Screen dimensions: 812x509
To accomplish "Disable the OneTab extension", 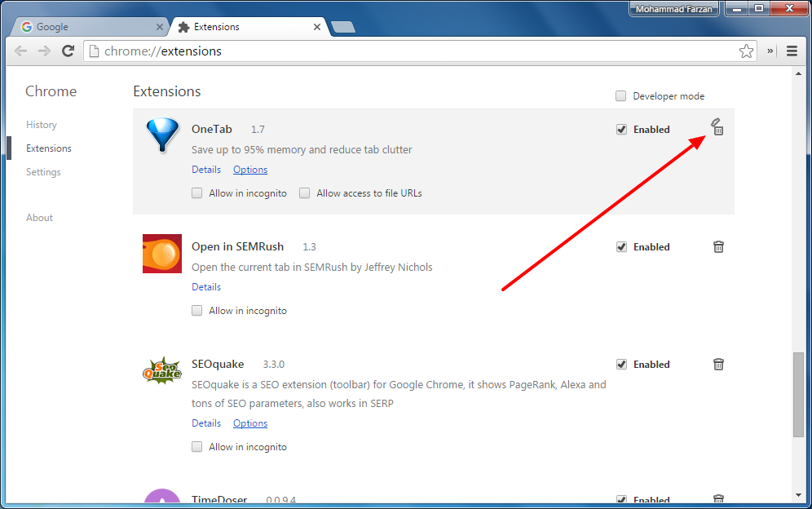I will (621, 130).
